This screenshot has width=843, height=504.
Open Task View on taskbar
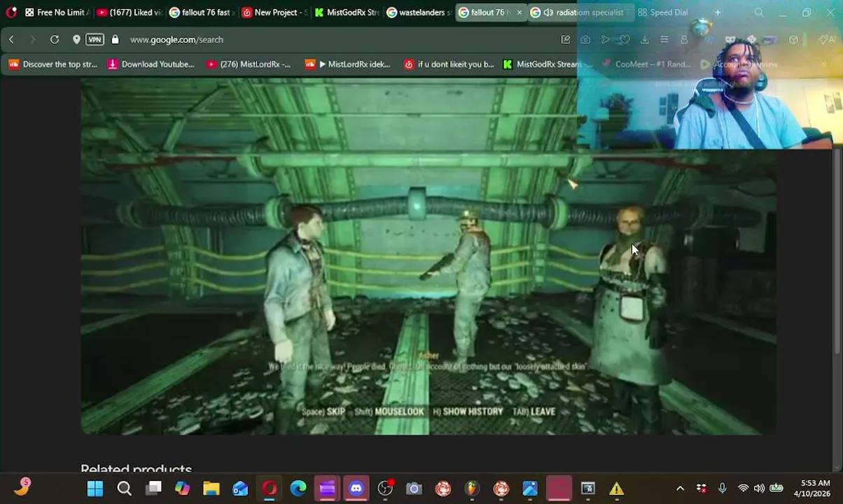point(153,489)
